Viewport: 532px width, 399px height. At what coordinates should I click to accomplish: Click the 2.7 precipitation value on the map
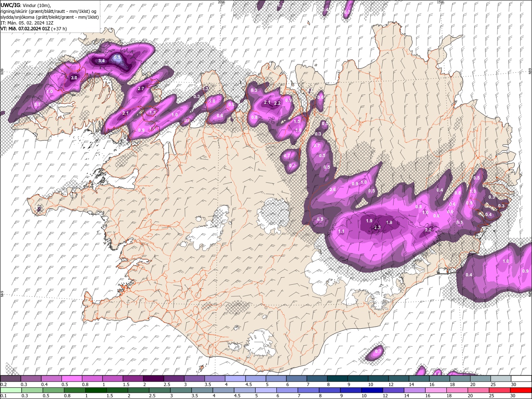[141, 89]
